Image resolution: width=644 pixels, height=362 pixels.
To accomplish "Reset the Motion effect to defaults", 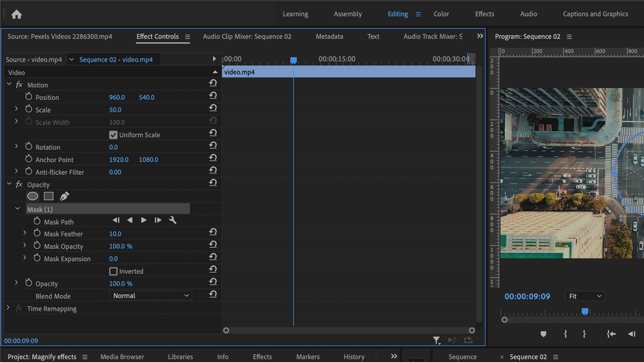I will [213, 83].
